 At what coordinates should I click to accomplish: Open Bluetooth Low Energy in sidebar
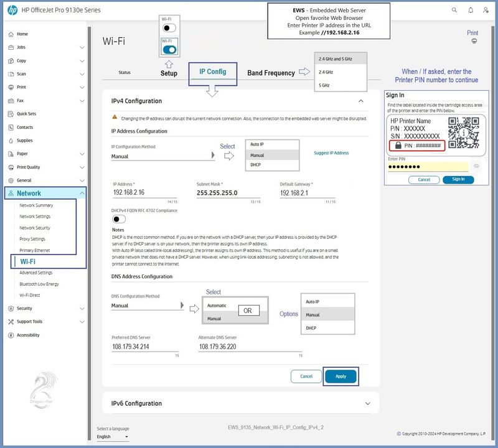[x=39, y=284]
